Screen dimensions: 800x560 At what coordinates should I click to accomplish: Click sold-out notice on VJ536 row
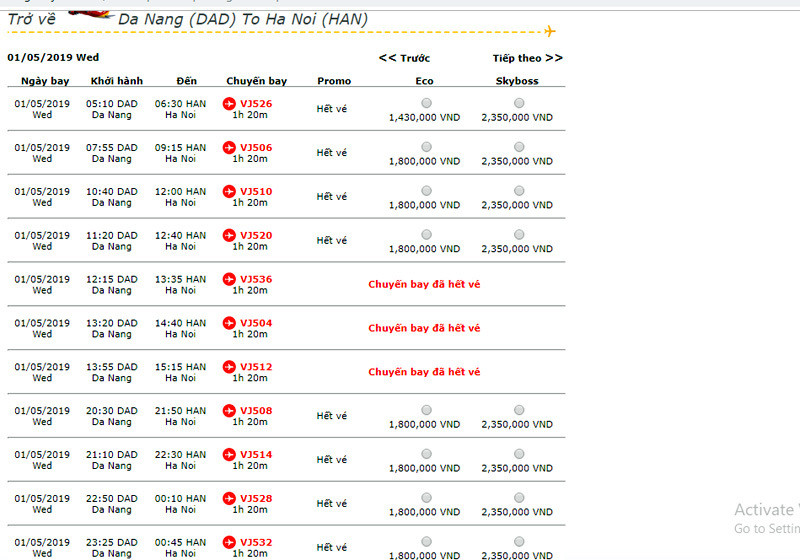pyautogui.click(x=424, y=284)
